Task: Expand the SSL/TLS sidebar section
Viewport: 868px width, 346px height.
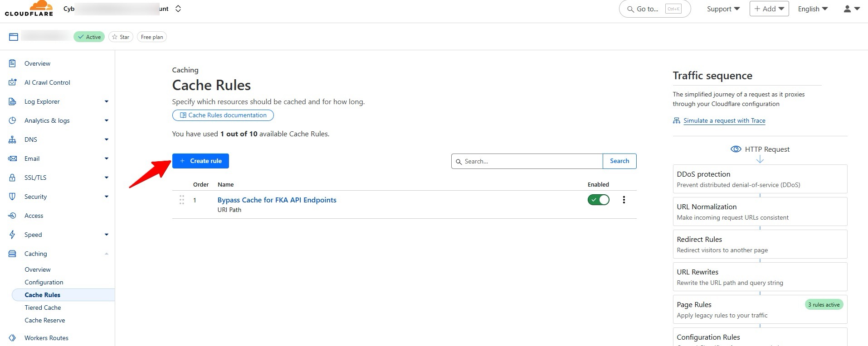Action: click(x=106, y=178)
